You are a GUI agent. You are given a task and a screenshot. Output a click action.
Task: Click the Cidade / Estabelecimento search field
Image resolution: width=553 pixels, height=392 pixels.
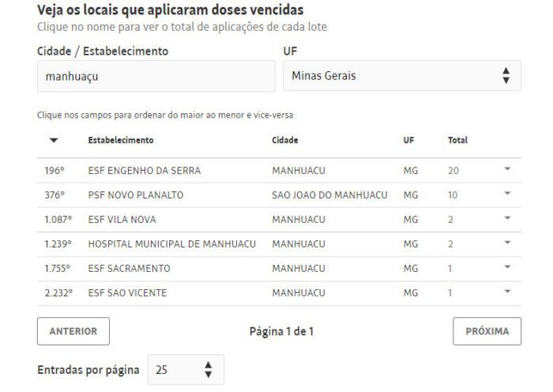point(156,76)
